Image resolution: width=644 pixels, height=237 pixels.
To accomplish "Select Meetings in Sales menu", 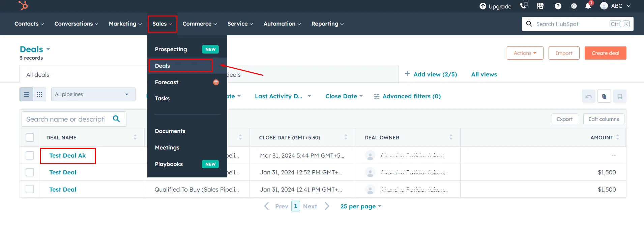I will 187,147.
